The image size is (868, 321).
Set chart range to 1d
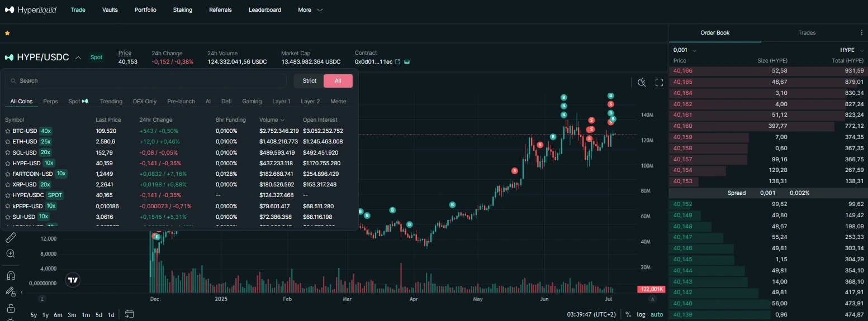(111, 315)
